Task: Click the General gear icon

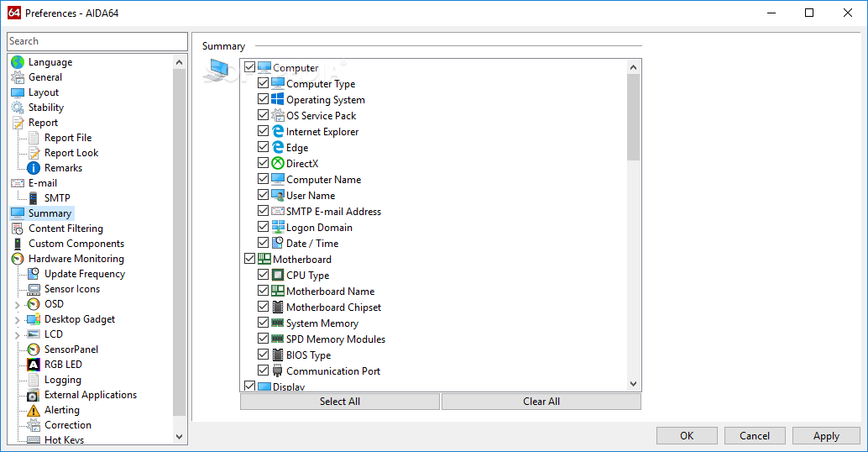Action: click(18, 77)
